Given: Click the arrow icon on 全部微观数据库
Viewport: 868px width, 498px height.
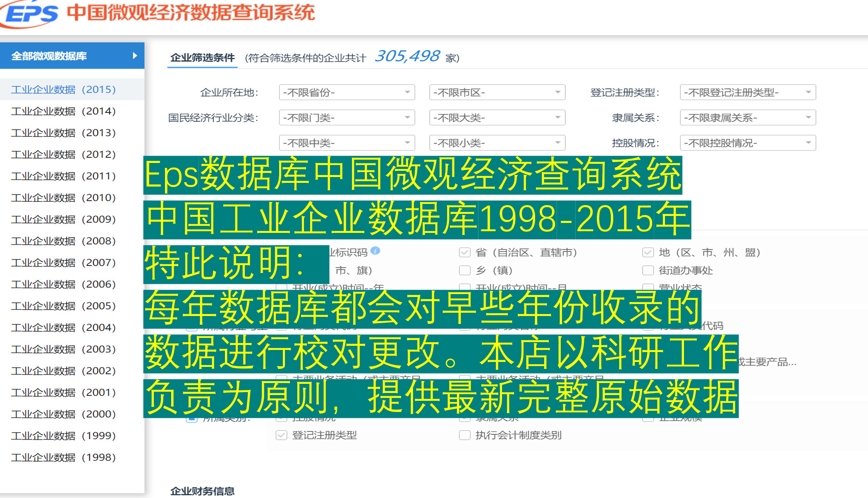Looking at the screenshot, I should tap(135, 55).
